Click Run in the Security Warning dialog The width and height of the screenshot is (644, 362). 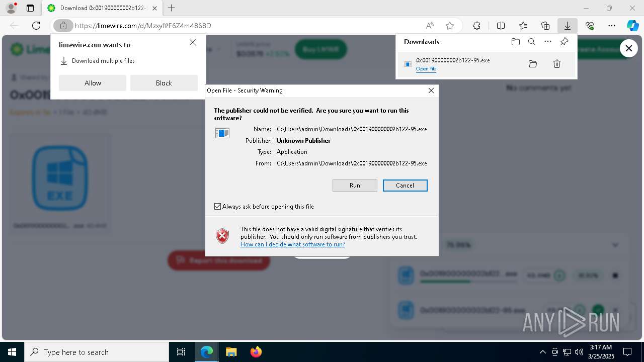(x=355, y=186)
